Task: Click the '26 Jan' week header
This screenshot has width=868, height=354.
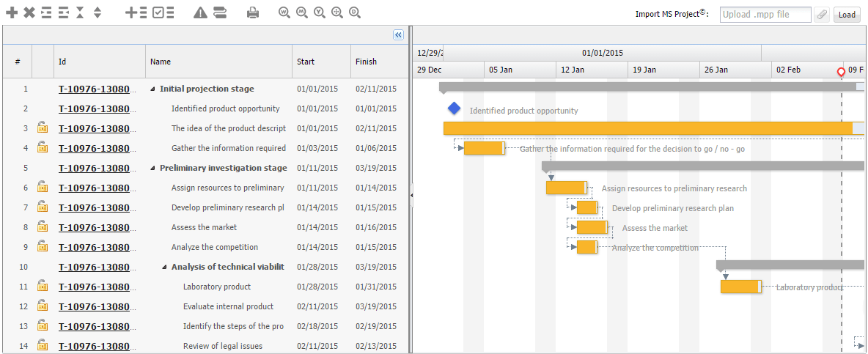Action: tap(736, 70)
